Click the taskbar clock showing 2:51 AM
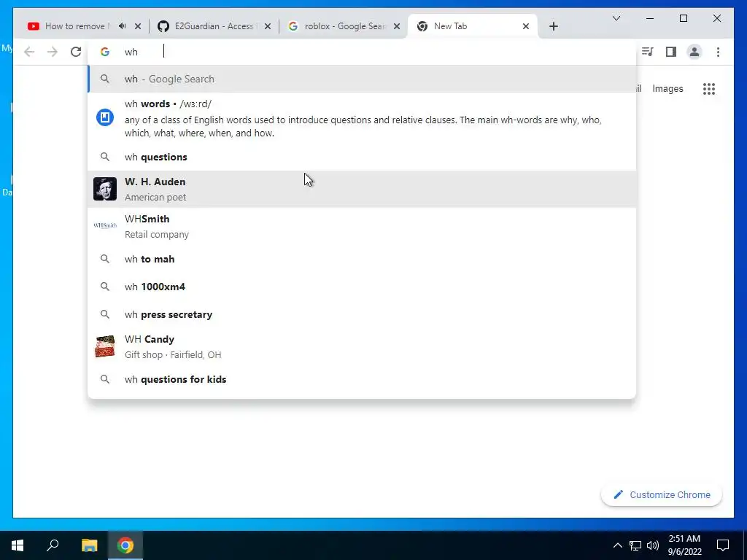The image size is (747, 560). pyautogui.click(x=684, y=545)
